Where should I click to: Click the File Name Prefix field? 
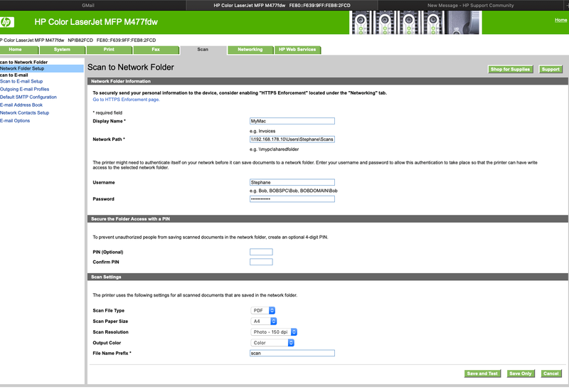pos(292,354)
